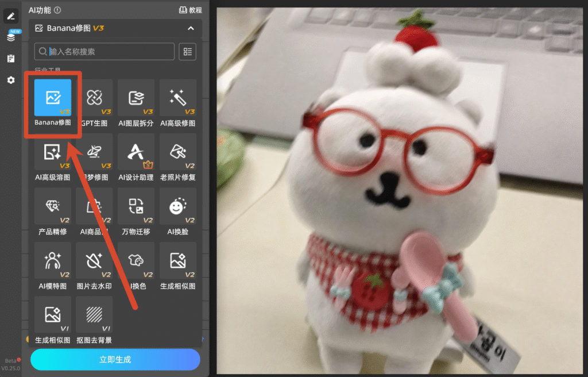The image size is (588, 377).
Task: Focus the 输入名称搜索 search field
Action: coord(105,52)
